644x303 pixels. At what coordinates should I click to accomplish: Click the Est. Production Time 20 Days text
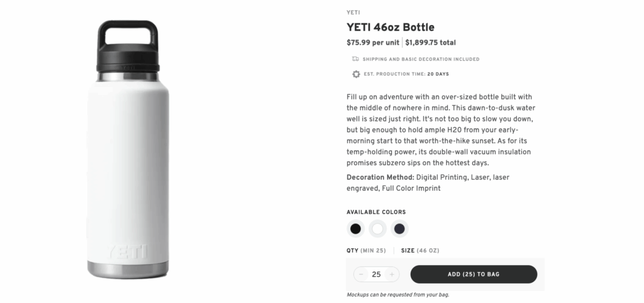coord(406,74)
